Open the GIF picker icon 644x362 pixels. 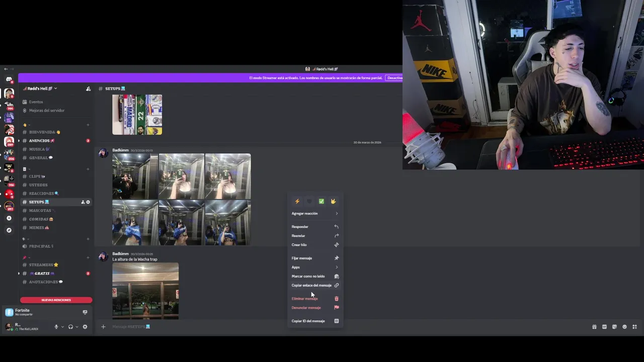click(604, 327)
